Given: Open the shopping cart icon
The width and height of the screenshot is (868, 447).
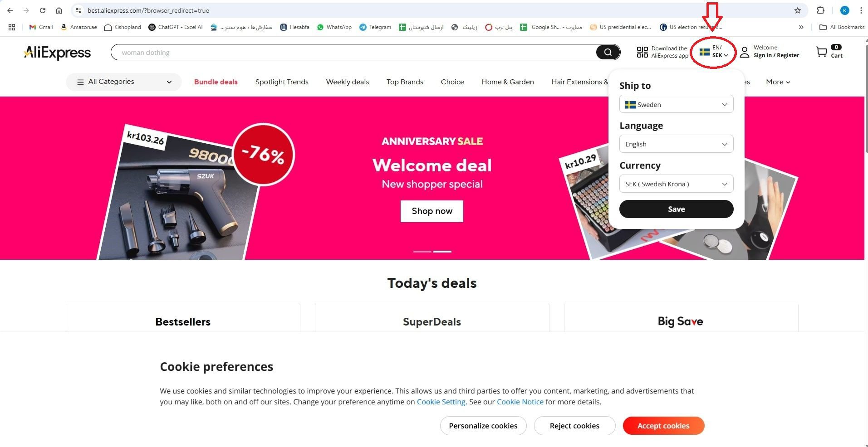Looking at the screenshot, I should [x=821, y=52].
